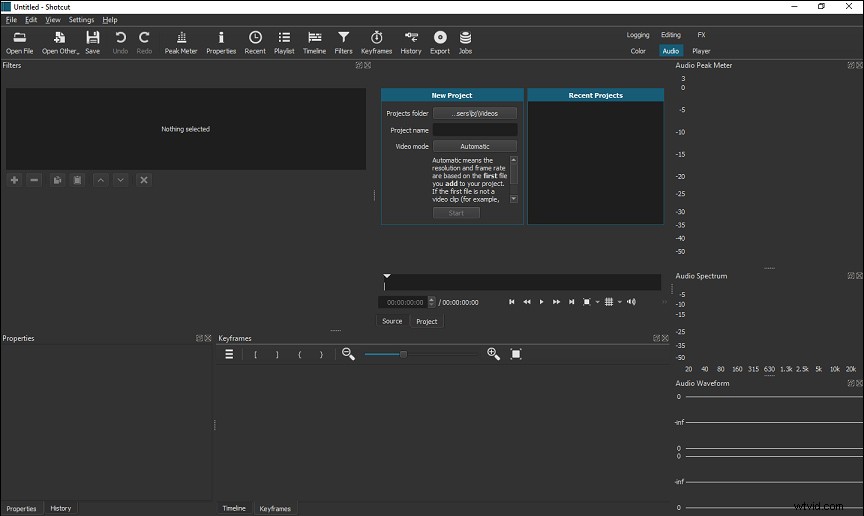Image resolution: width=864 pixels, height=516 pixels.
Task: Play the video in player
Action: pyautogui.click(x=541, y=302)
